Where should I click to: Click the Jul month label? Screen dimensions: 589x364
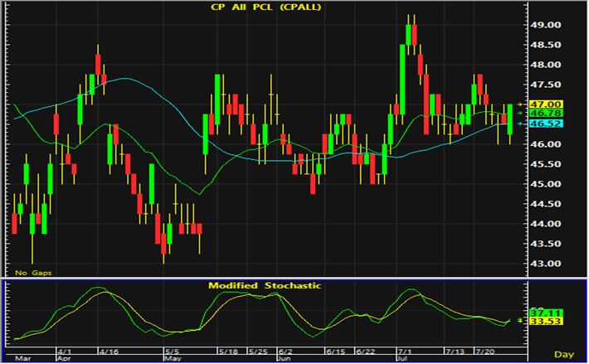point(404,359)
